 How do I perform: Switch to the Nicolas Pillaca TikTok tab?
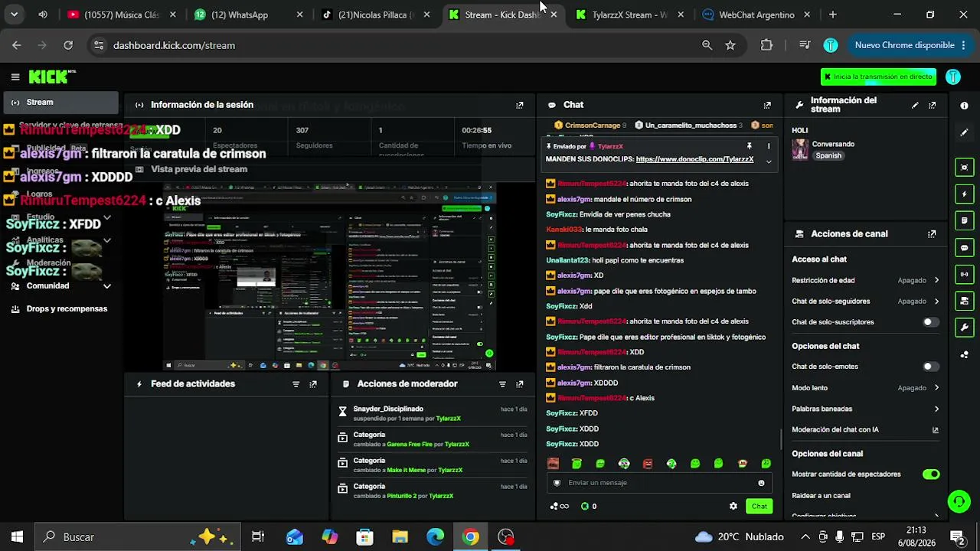pos(376,15)
